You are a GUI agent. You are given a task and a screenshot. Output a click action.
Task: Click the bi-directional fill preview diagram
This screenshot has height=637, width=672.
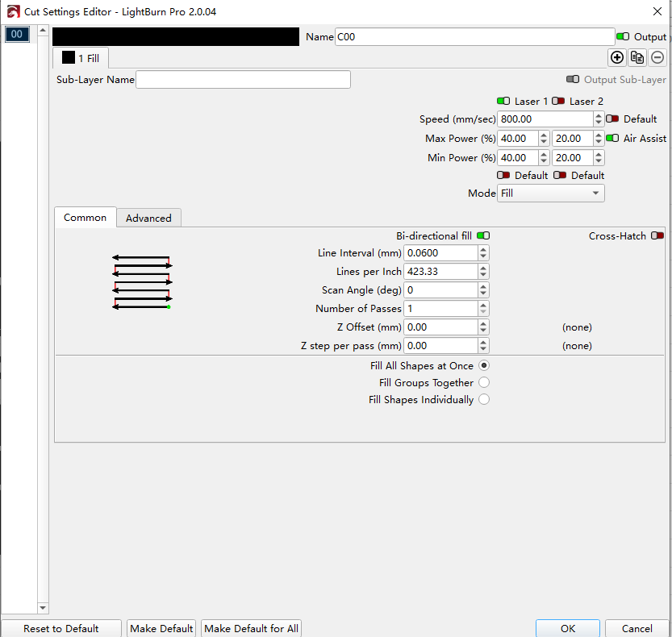(142, 282)
